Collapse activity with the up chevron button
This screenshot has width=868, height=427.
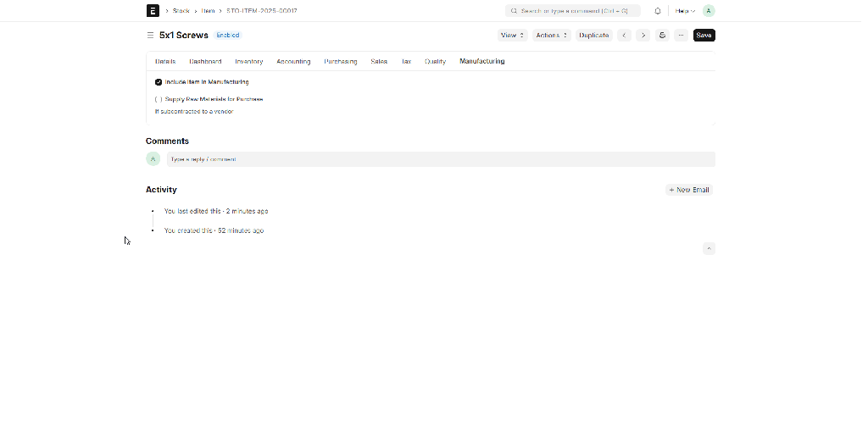709,248
